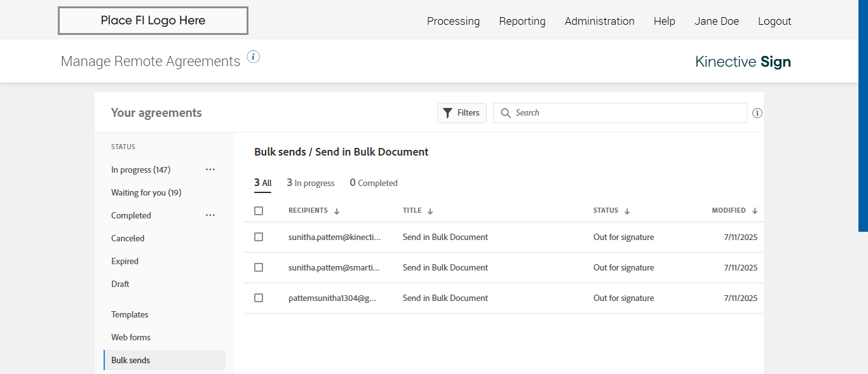
Task: Sort by Recipients column arrow
Action: 337,211
